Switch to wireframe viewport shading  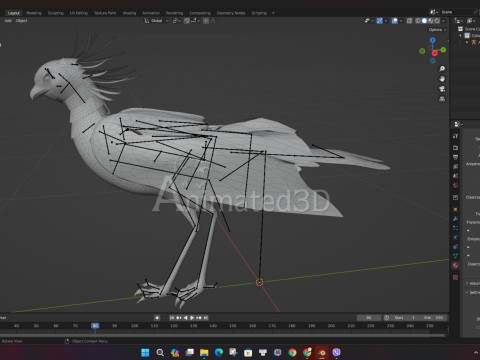pos(418,21)
